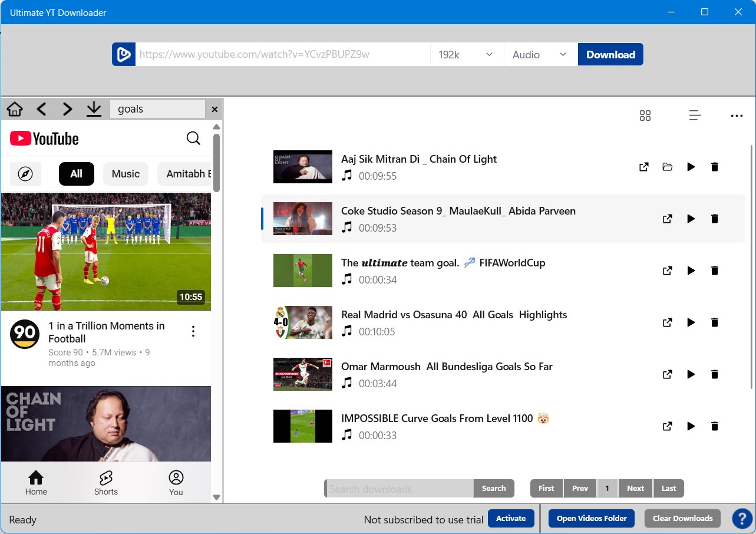Clear the goals search with X icon

click(x=214, y=109)
